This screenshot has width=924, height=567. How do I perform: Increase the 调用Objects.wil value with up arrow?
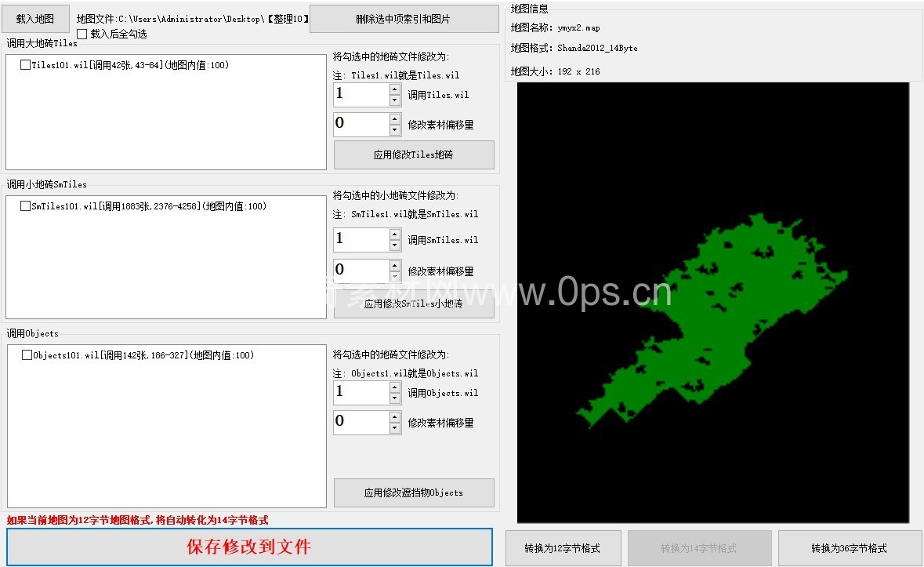tap(395, 387)
